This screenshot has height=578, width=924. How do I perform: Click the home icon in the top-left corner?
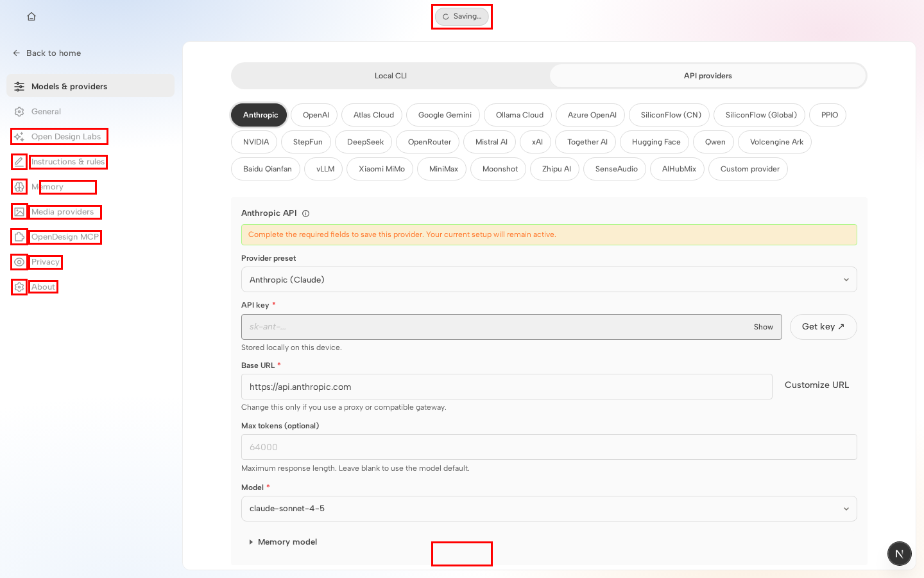point(31,17)
